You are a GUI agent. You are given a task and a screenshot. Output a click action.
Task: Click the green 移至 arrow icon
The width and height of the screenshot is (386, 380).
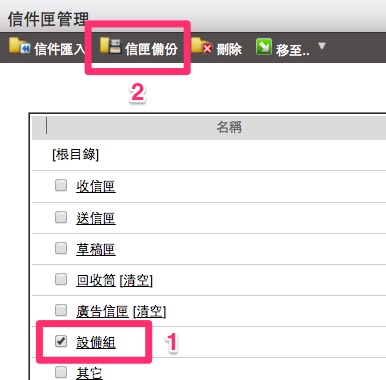(264, 47)
